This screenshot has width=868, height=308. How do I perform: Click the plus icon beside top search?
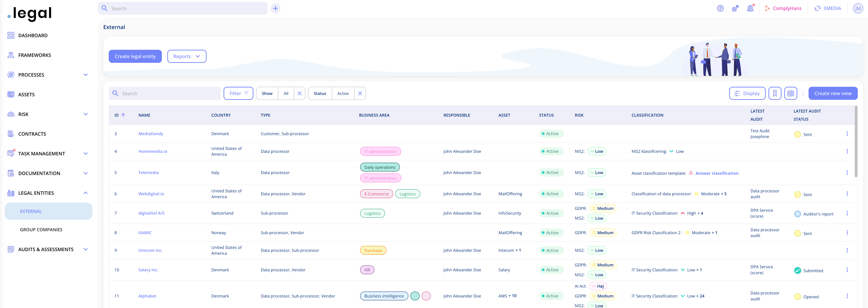(275, 8)
